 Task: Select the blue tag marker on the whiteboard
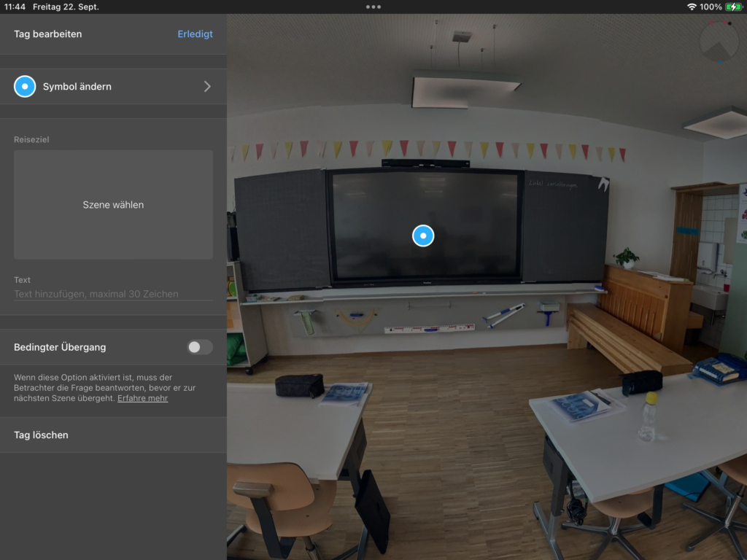pos(423,236)
